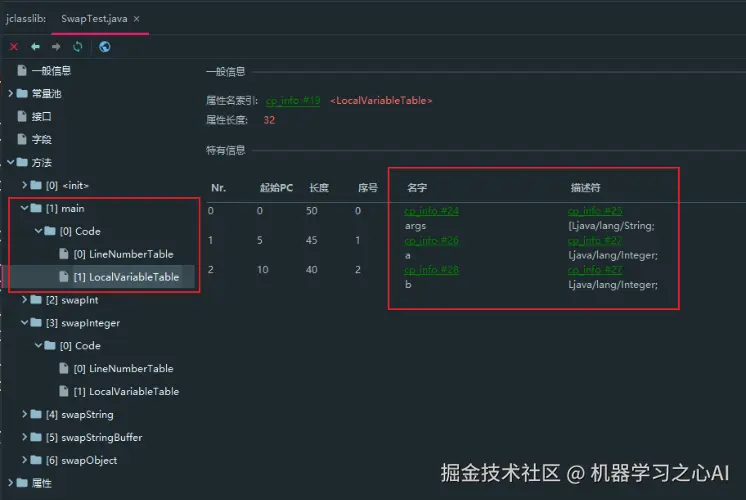Click the 序号 column header
Image resolution: width=746 pixels, height=500 pixels.
point(367,188)
